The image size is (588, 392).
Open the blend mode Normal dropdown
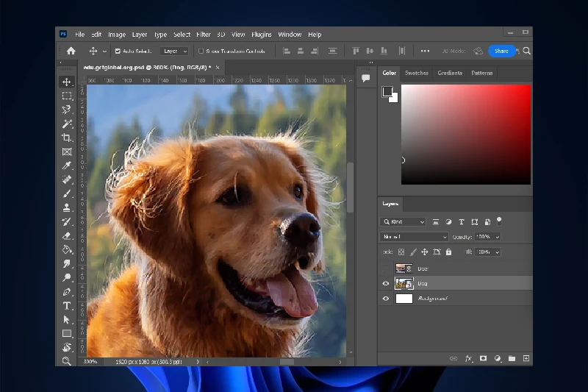414,237
